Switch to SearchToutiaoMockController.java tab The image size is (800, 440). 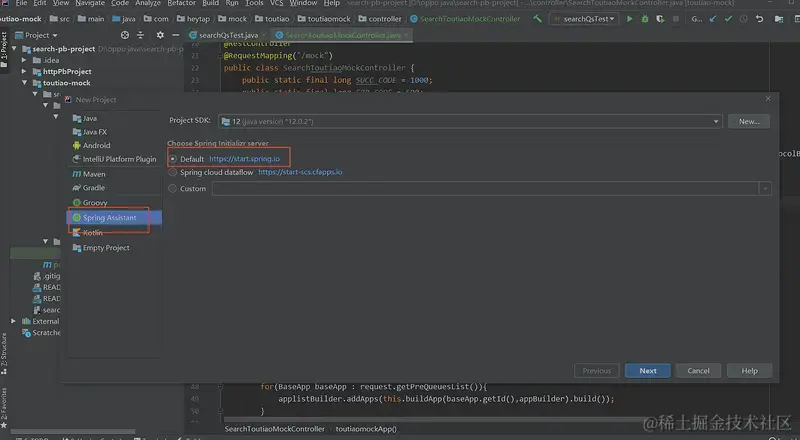(x=342, y=35)
